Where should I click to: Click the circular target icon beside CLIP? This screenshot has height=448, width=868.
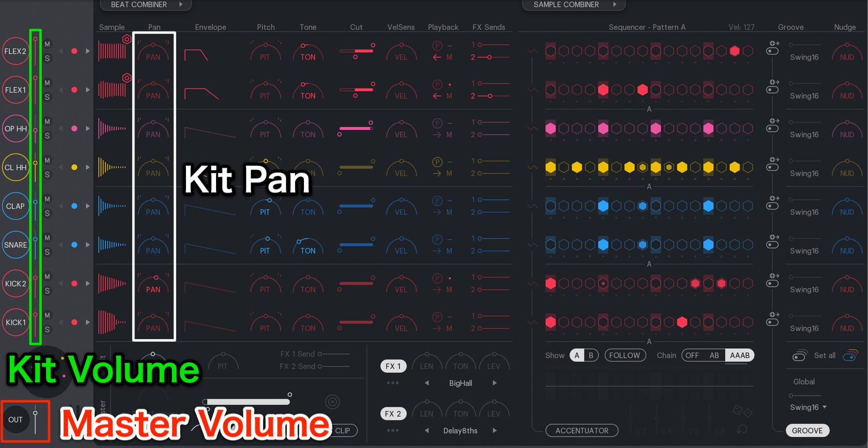[333, 402]
